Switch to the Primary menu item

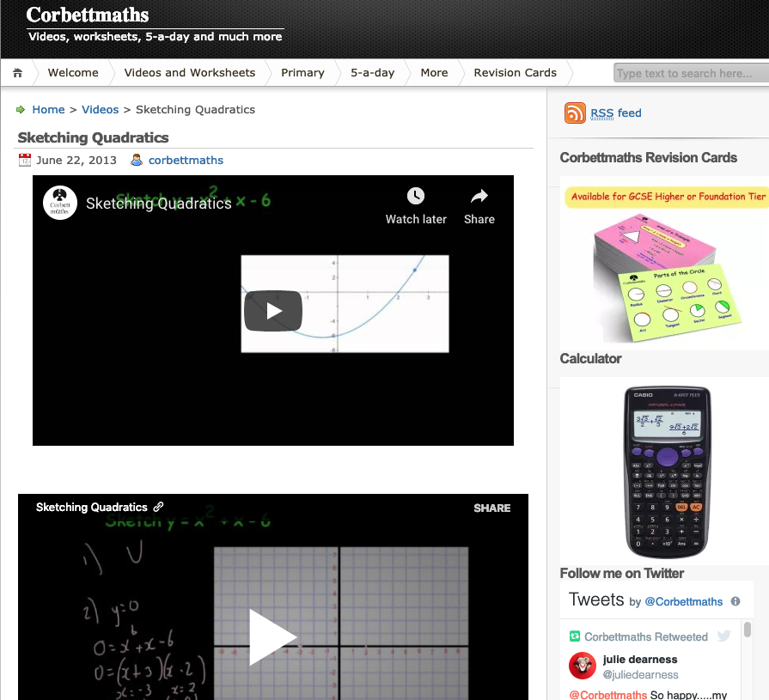tap(302, 73)
